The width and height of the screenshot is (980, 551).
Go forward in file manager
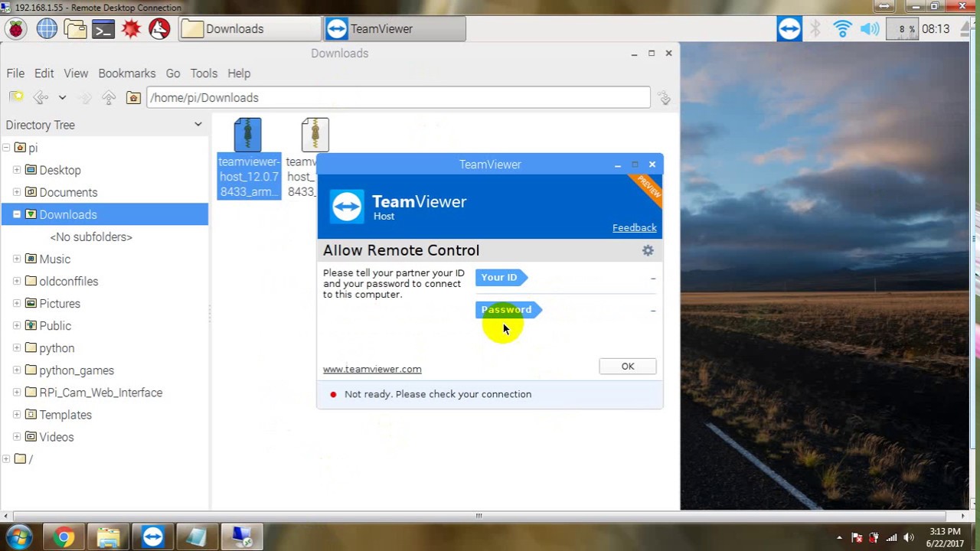(x=85, y=97)
